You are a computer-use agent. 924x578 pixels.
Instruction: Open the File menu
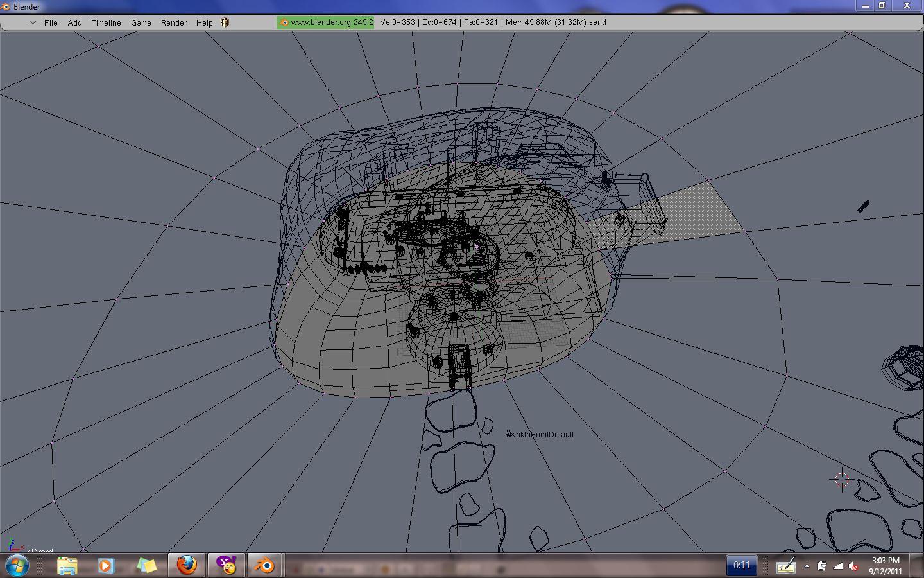coord(51,22)
